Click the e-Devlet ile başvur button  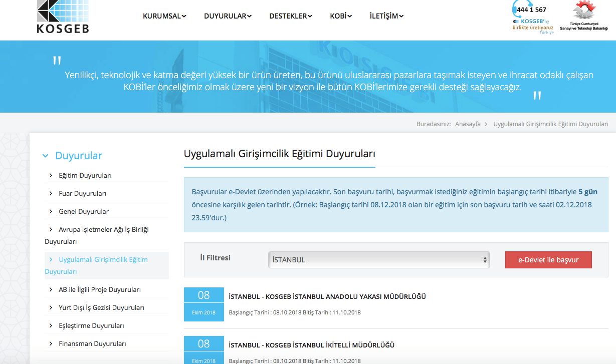[548, 260]
